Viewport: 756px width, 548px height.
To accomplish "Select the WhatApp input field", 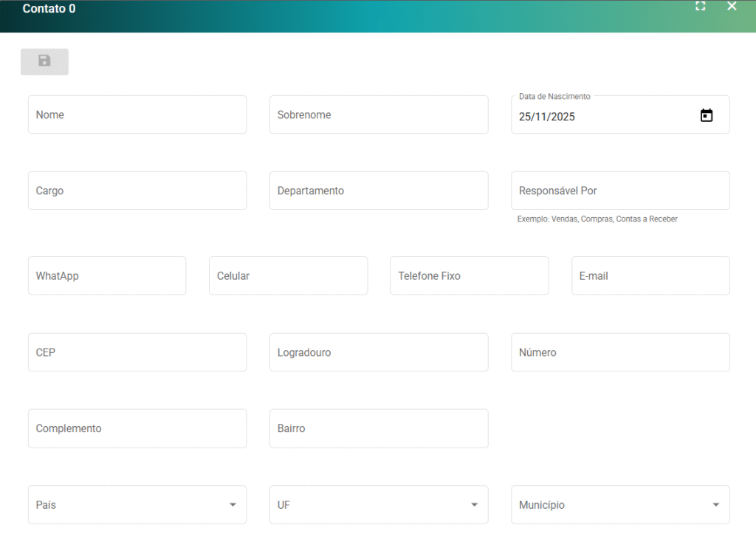I will [x=107, y=276].
